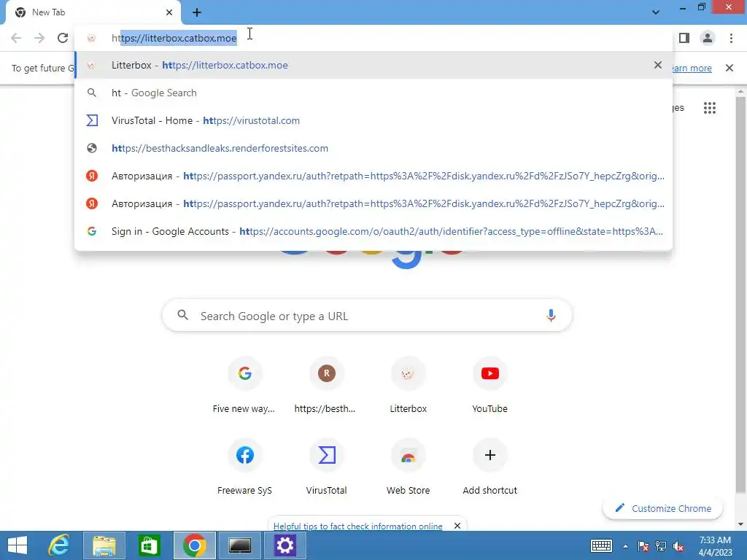Image resolution: width=747 pixels, height=560 pixels.
Task: Launch Internet Explorer from taskbar
Action: [x=59, y=545]
